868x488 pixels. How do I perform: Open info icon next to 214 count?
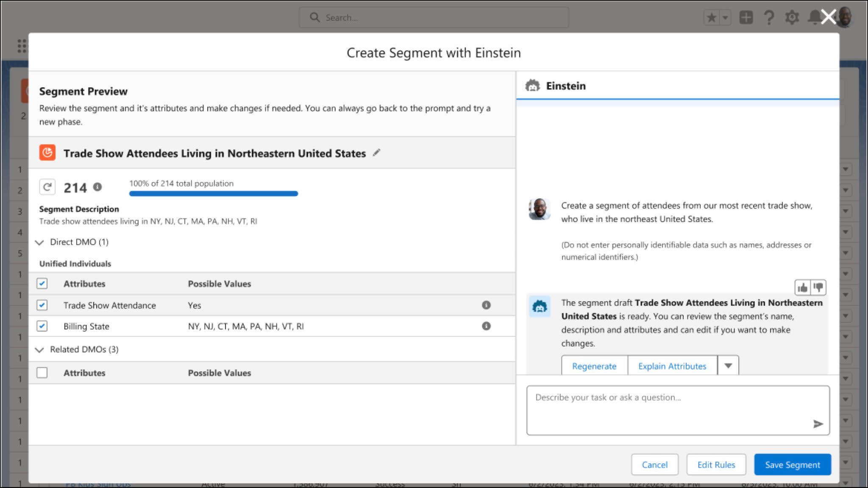(x=97, y=187)
